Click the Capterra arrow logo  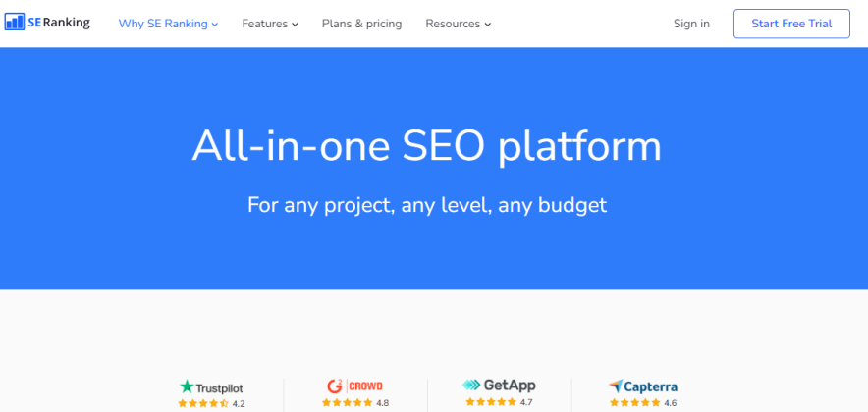(x=616, y=386)
